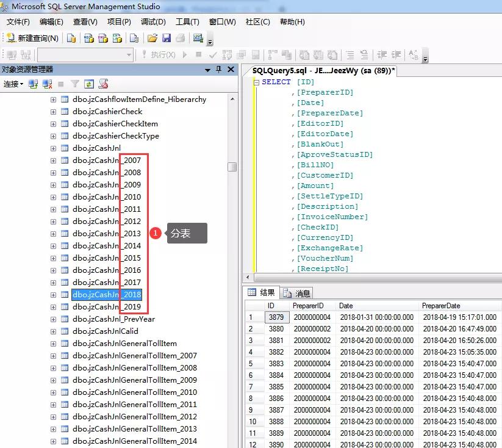Save query with the floppy disk icon
This screenshot has width=502, height=448.
(x=167, y=38)
